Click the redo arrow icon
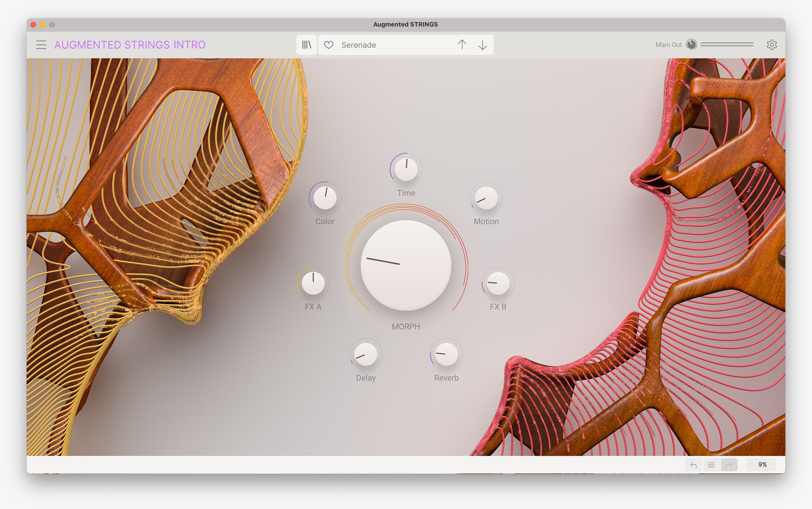This screenshot has width=812, height=509. pos(729,465)
